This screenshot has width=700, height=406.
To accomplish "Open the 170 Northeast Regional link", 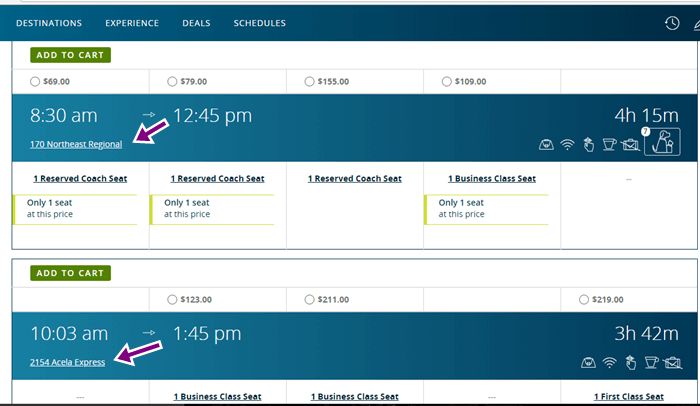I will click(x=76, y=144).
